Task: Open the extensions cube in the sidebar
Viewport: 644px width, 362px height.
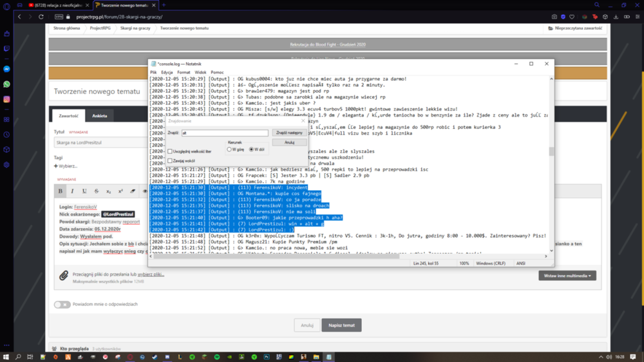Action: [x=6, y=149]
